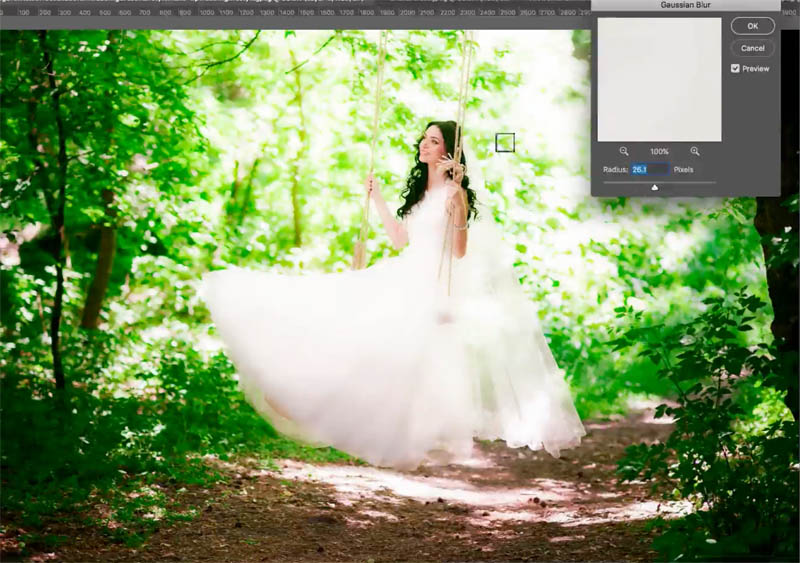800x563 pixels.
Task: Zoom out the Gaussian Blur preview
Action: [624, 151]
